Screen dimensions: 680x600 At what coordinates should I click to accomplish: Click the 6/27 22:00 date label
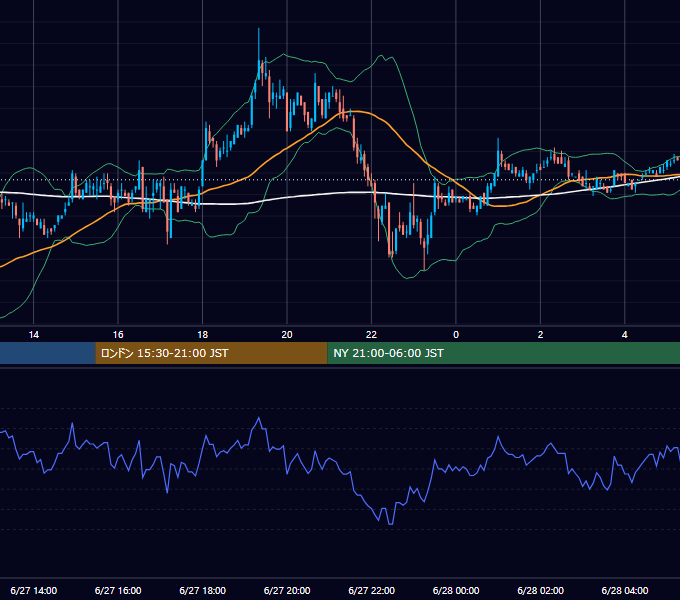pos(371,590)
